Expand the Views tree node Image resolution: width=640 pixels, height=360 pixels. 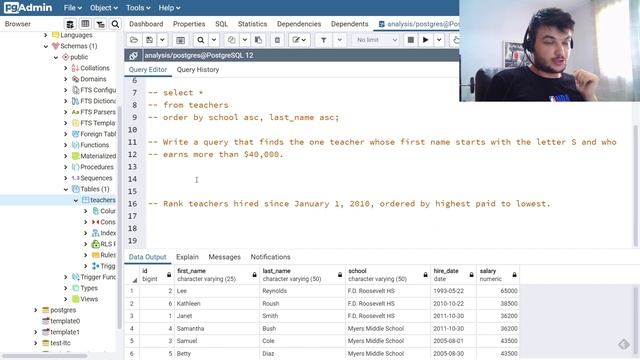[65, 299]
